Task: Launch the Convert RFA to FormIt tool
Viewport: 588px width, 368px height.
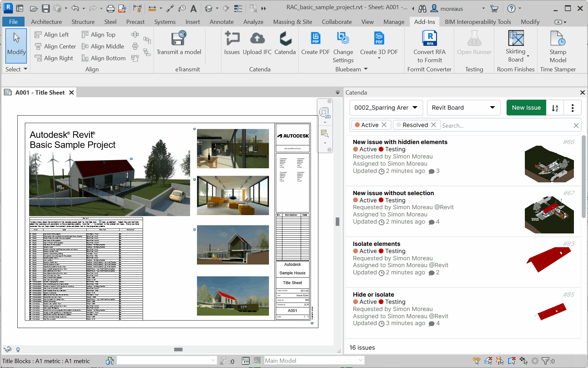Action: coord(429,39)
